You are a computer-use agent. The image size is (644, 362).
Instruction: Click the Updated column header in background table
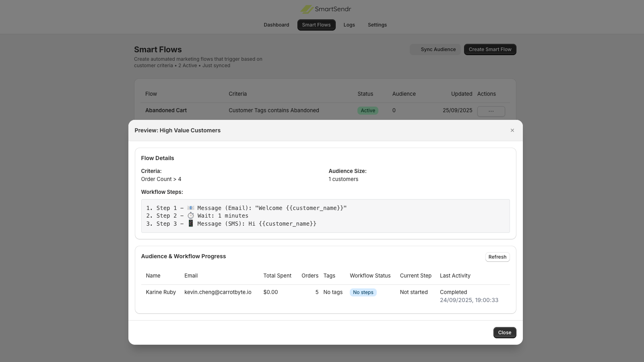tap(462, 94)
